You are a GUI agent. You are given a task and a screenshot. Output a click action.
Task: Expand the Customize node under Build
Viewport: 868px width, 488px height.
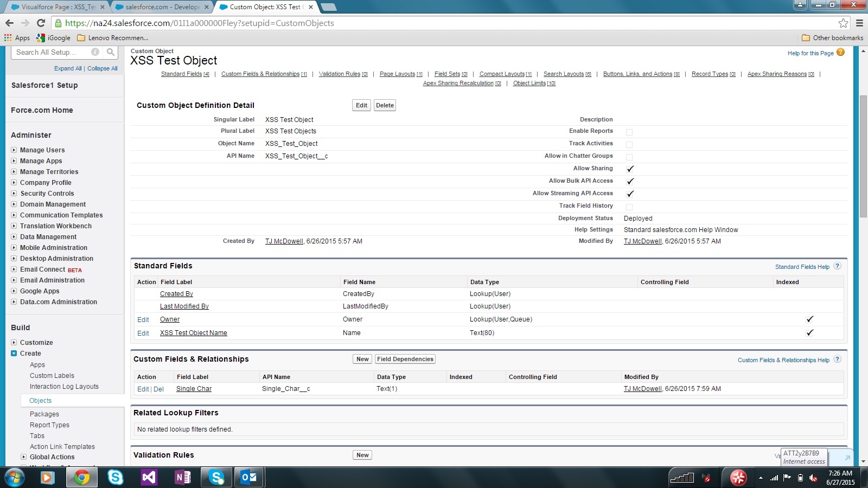click(14, 343)
